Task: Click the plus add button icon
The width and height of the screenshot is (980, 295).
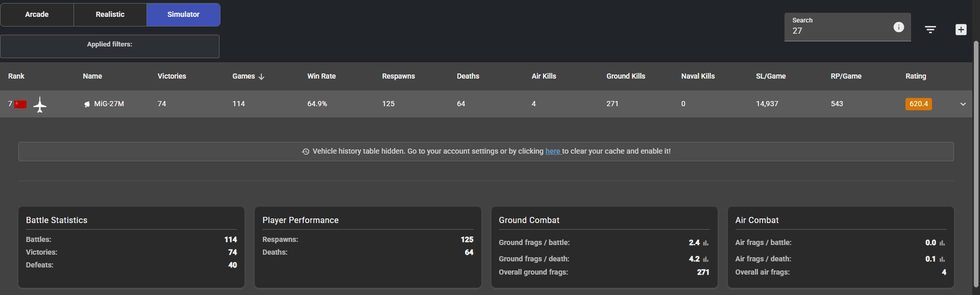Action: tap(961, 30)
